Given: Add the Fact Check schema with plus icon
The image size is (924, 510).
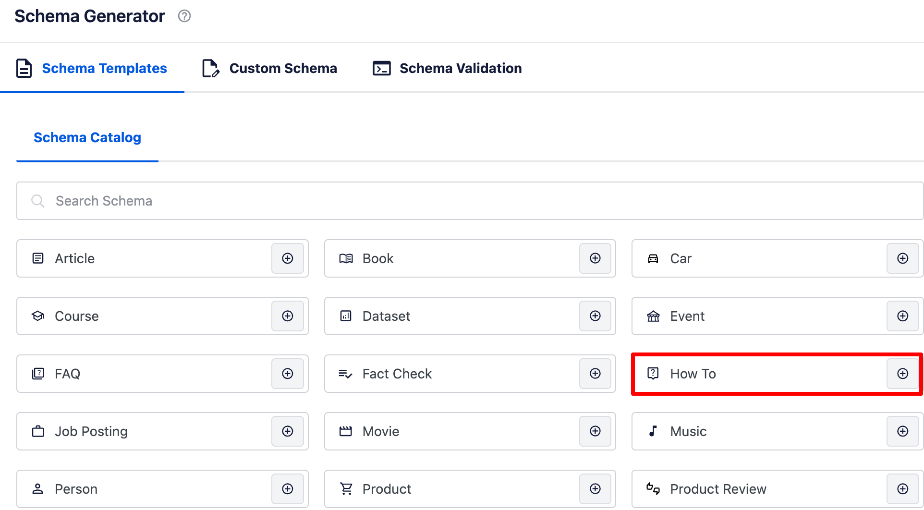Looking at the screenshot, I should [595, 374].
